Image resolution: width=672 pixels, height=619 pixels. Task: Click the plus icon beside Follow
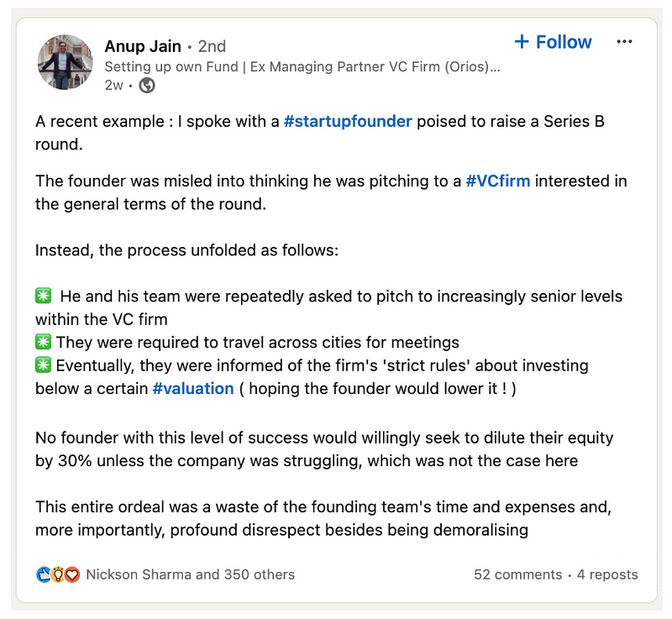tap(522, 42)
